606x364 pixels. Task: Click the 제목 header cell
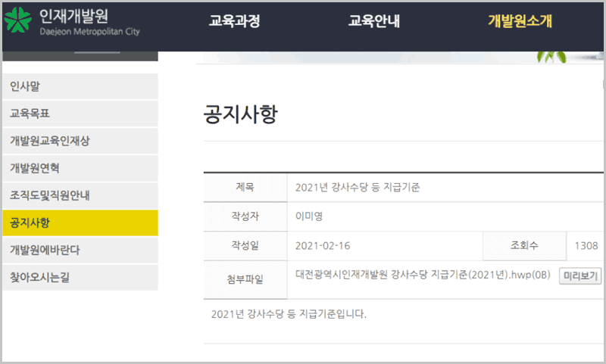245,188
